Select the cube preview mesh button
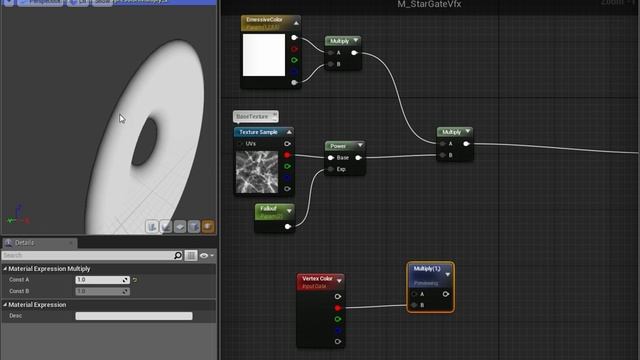The image size is (640, 360). 194,227
